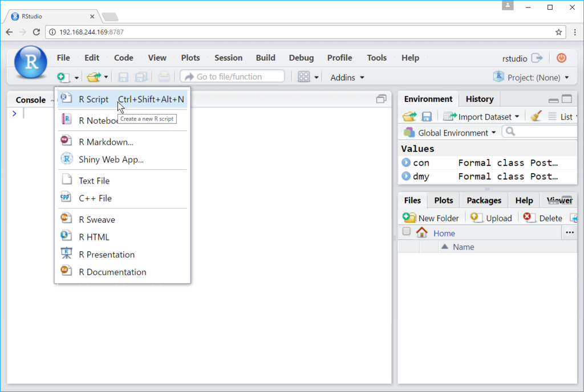Select Text File menu entry
This screenshot has height=392, width=584.
pos(122,181)
